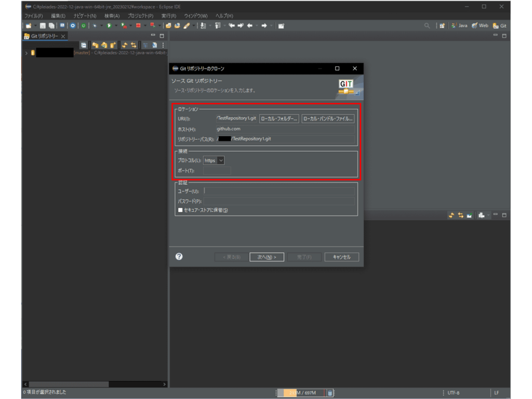Click the green Run button icon

pos(109,26)
